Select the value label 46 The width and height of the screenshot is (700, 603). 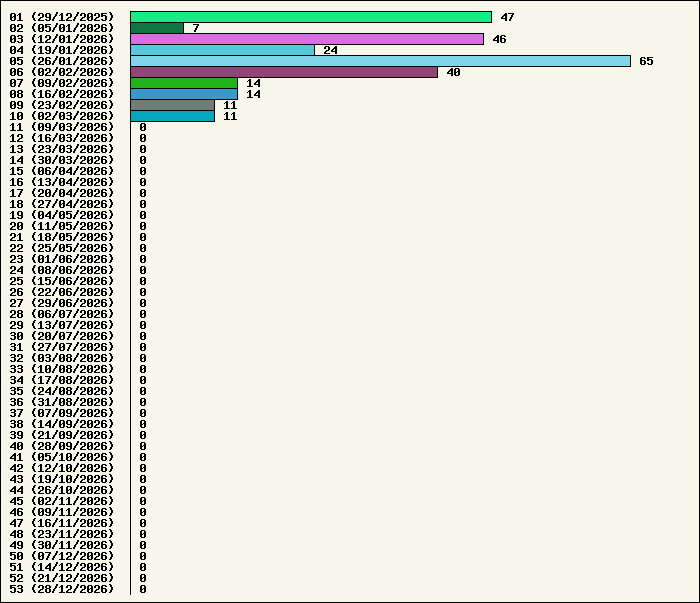point(499,39)
